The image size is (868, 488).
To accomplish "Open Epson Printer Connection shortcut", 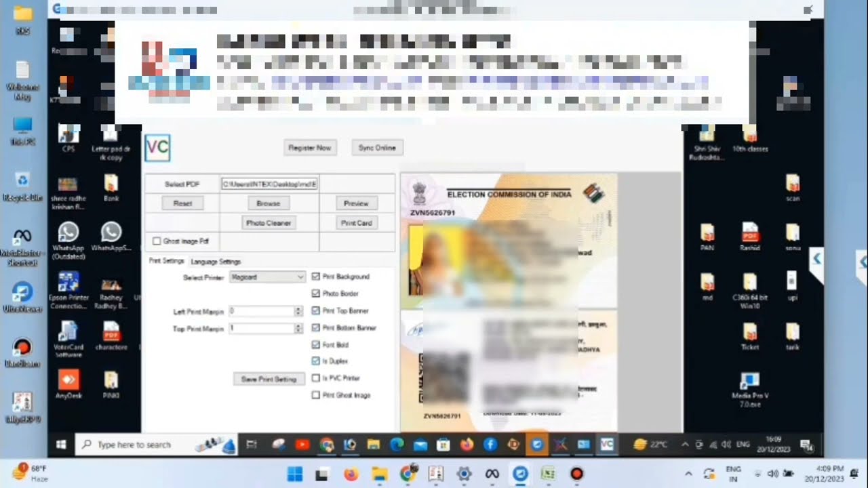I will tap(68, 290).
